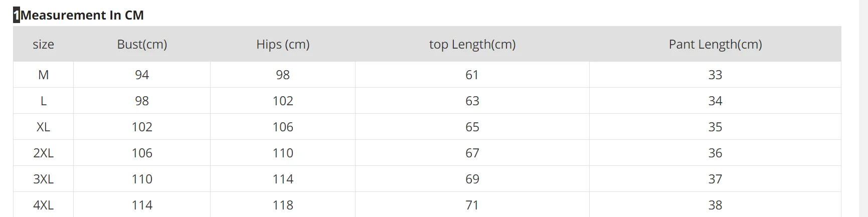Click the 'Measurement In CM' heading
The height and width of the screenshot is (217, 868).
[x=82, y=15]
